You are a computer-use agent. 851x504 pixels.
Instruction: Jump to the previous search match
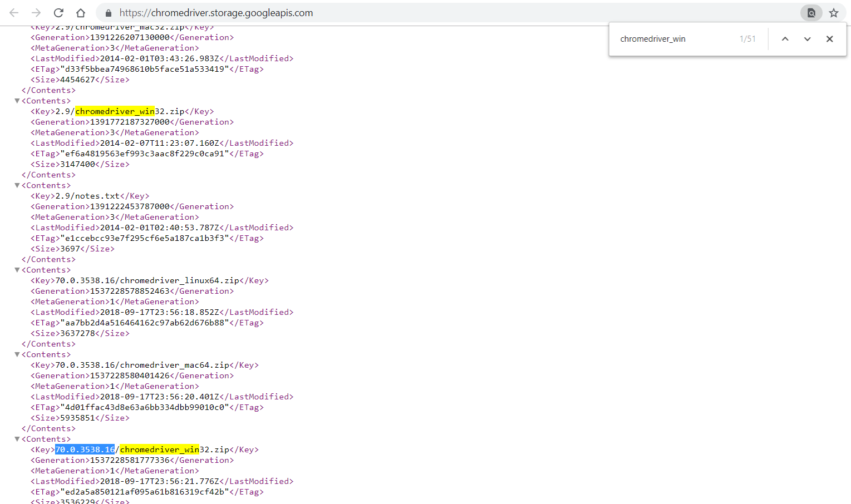(785, 39)
